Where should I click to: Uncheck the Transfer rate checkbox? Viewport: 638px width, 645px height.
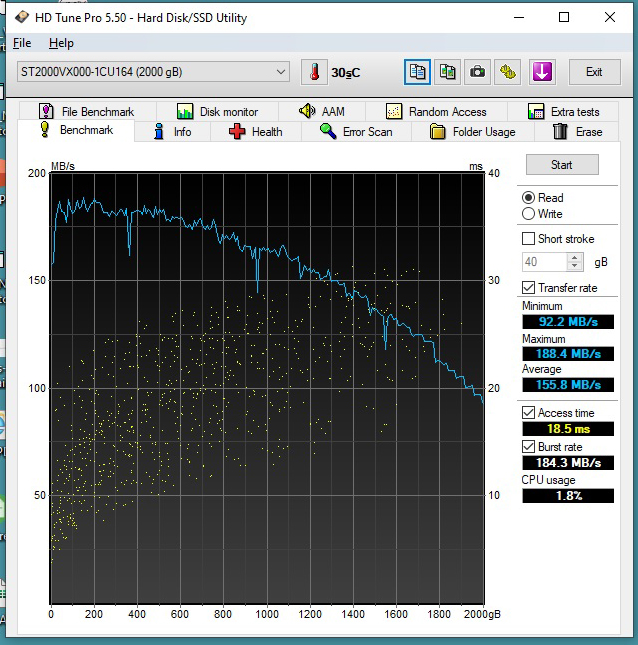tap(528, 288)
